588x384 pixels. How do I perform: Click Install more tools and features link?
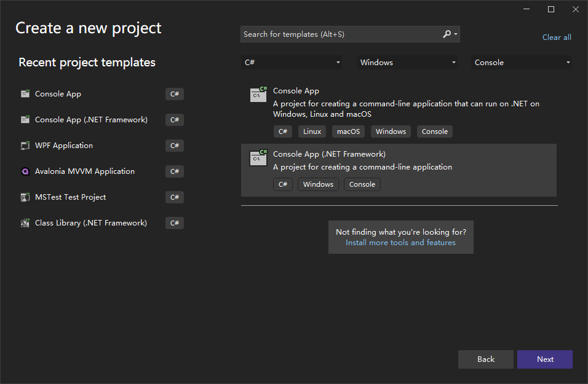400,243
